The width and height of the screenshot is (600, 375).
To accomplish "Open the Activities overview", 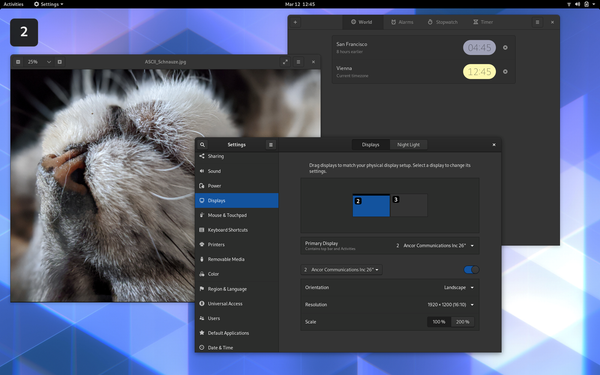I will pyautogui.click(x=13, y=4).
